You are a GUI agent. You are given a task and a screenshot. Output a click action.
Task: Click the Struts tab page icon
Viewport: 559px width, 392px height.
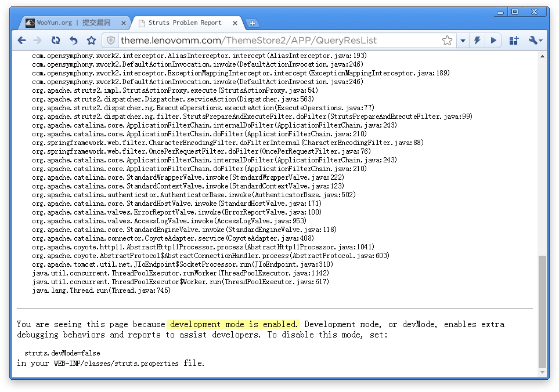pos(142,23)
